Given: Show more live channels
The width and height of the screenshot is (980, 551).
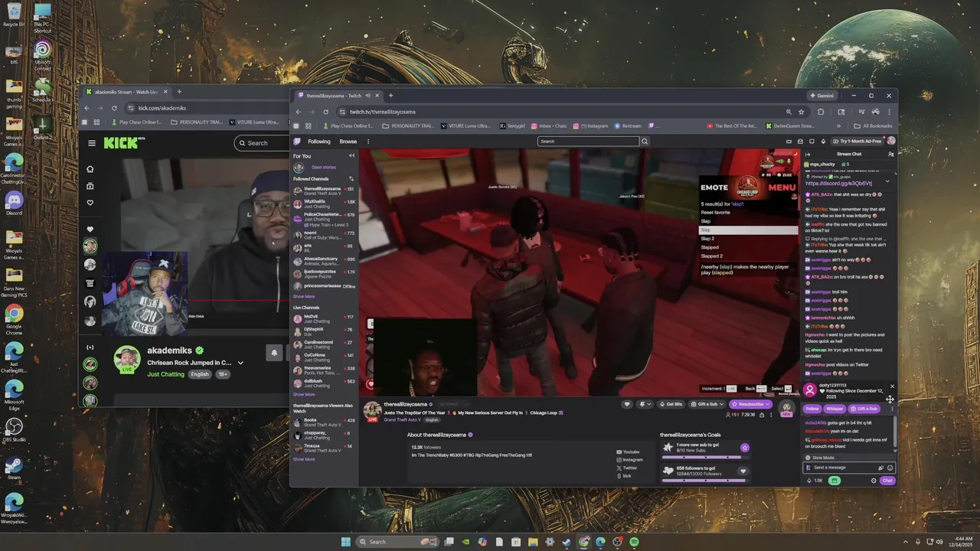Looking at the screenshot, I should pos(304,394).
